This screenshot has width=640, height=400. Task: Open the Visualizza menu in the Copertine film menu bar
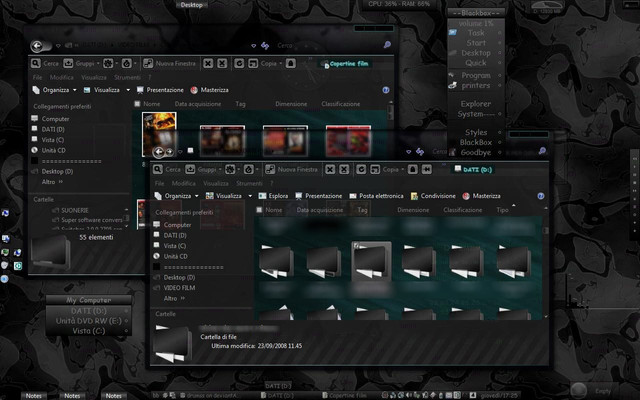tap(94, 77)
